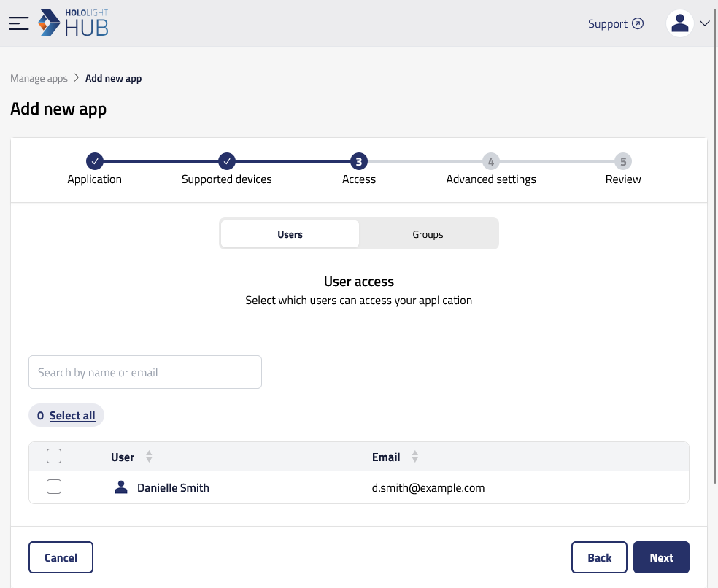The height and width of the screenshot is (588, 718).
Task: Click the current Add new app breadcrumb
Action: [113, 78]
